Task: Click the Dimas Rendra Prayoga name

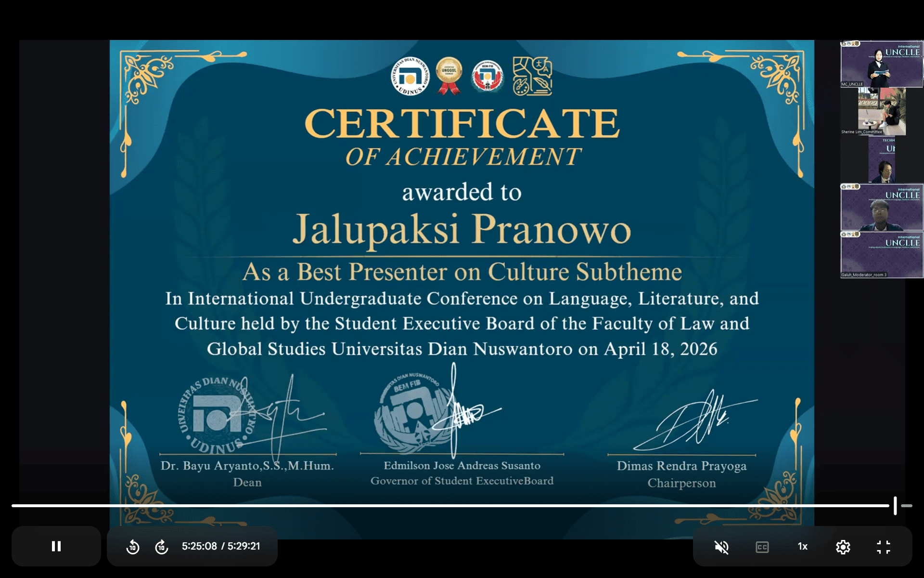Action: coord(682,466)
